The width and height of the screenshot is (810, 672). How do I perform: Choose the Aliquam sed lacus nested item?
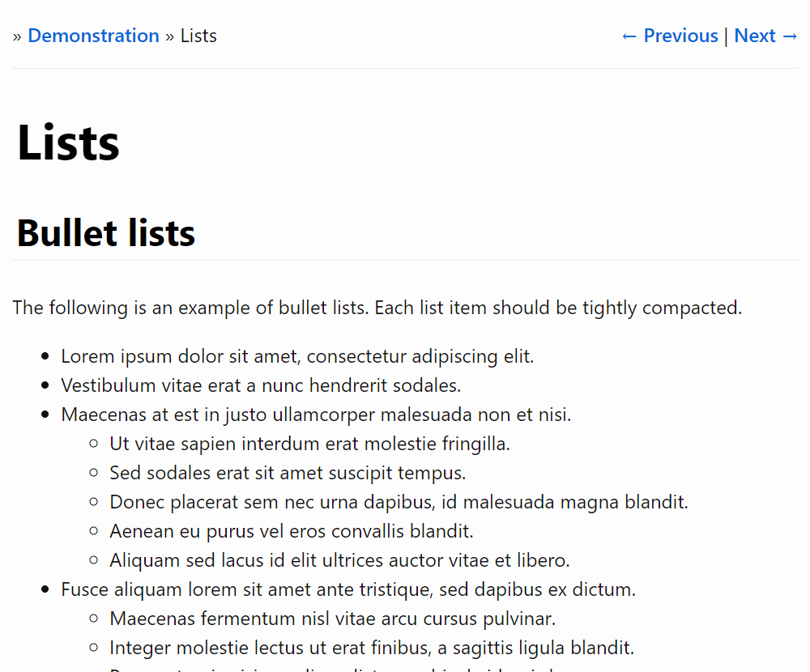[x=339, y=560]
